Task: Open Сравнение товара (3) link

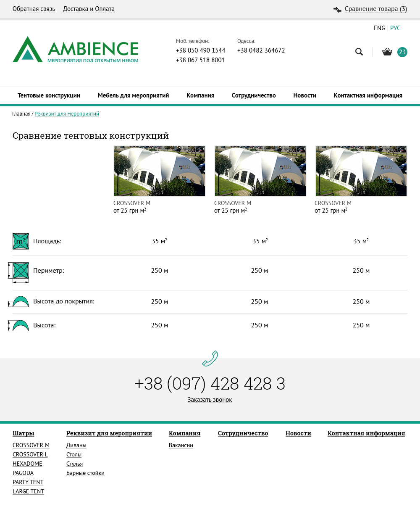Action: [375, 9]
